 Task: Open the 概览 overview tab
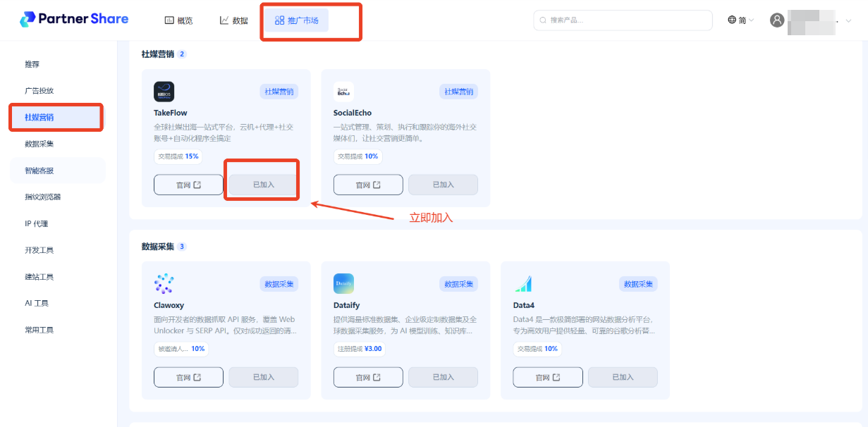tap(178, 20)
